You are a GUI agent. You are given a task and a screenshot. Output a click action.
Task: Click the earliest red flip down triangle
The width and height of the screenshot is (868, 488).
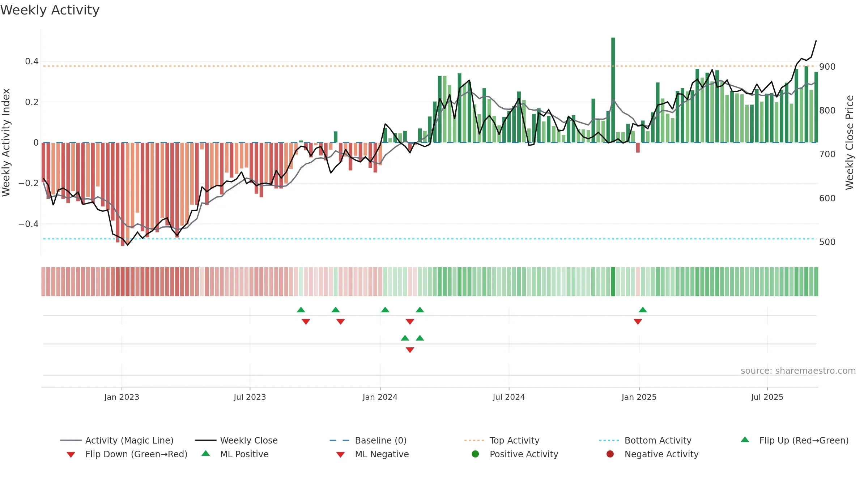point(306,322)
